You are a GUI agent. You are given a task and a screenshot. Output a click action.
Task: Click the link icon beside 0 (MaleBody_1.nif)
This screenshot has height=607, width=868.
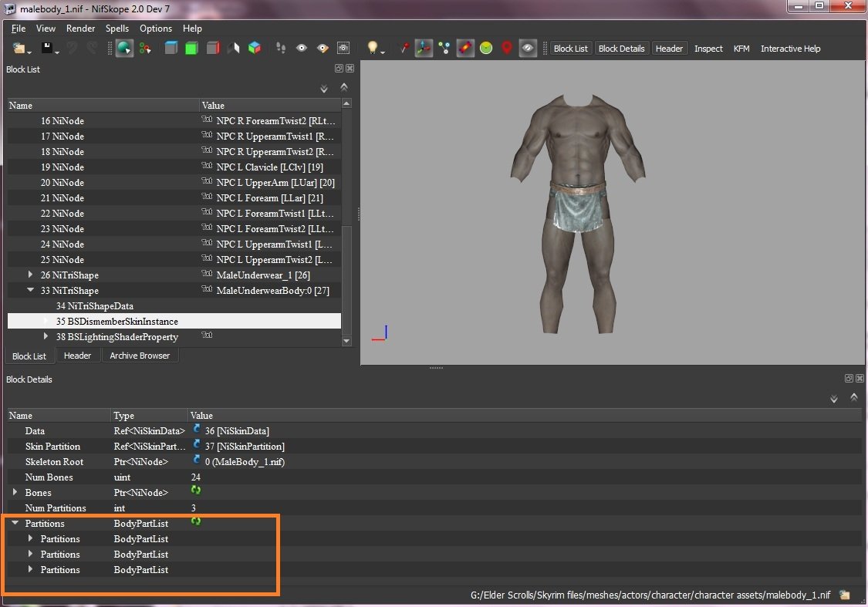(197, 460)
